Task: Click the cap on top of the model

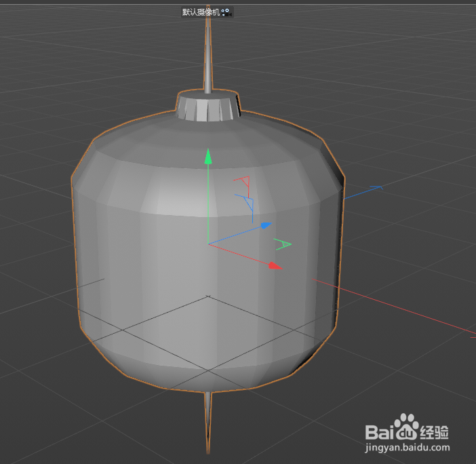Action: point(207,107)
